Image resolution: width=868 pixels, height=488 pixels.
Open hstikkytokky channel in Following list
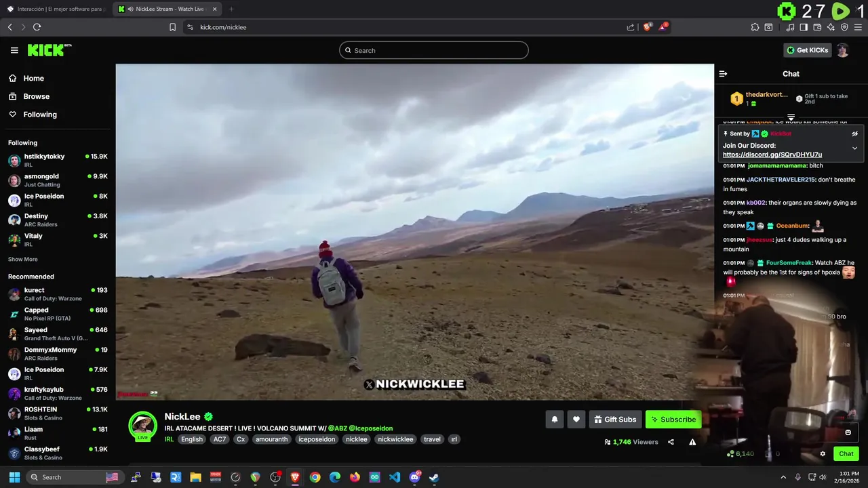58,160
